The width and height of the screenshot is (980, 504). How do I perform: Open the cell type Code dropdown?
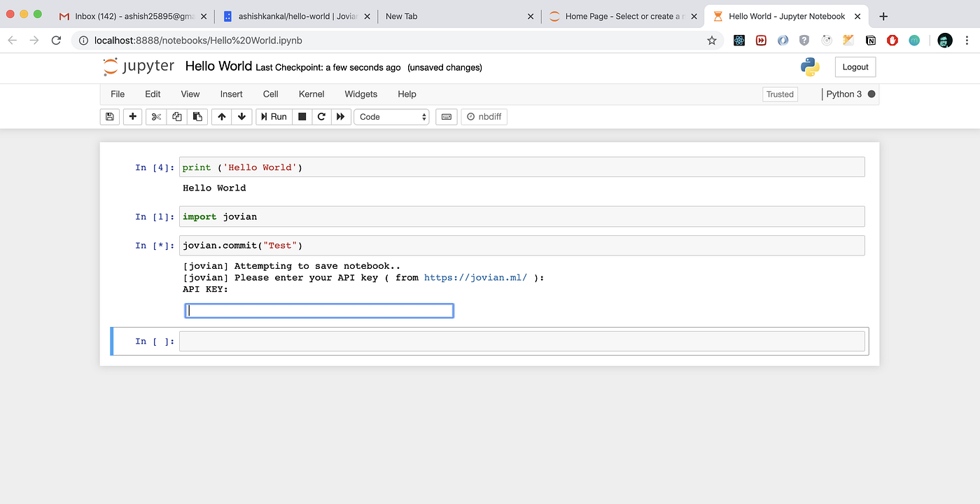click(391, 116)
